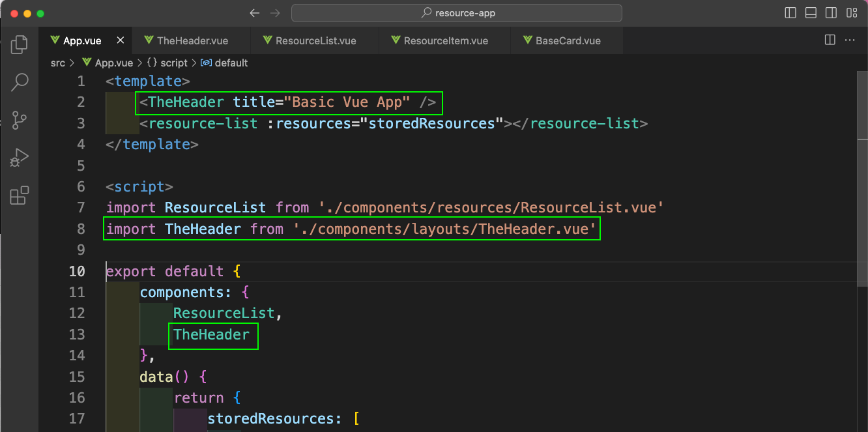
Task: Go back using the navigation arrow
Action: pos(255,13)
